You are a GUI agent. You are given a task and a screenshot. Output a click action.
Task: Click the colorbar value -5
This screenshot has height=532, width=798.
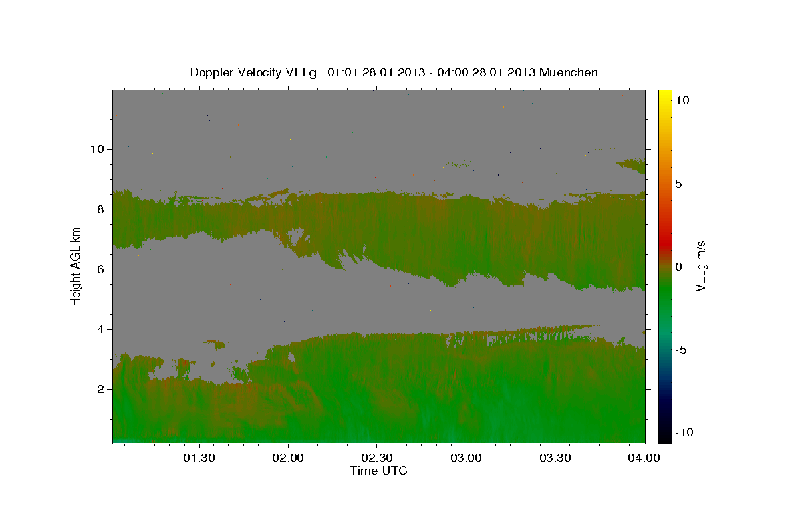tap(681, 350)
